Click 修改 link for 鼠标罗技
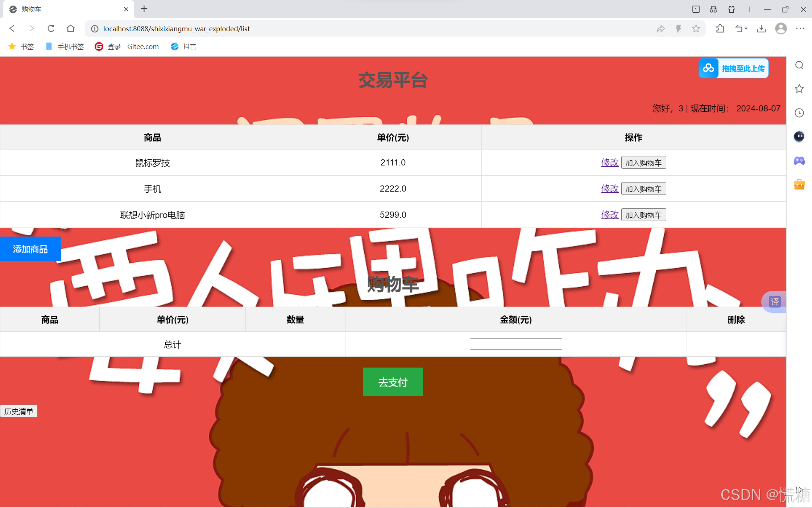812x508 pixels. click(610, 163)
